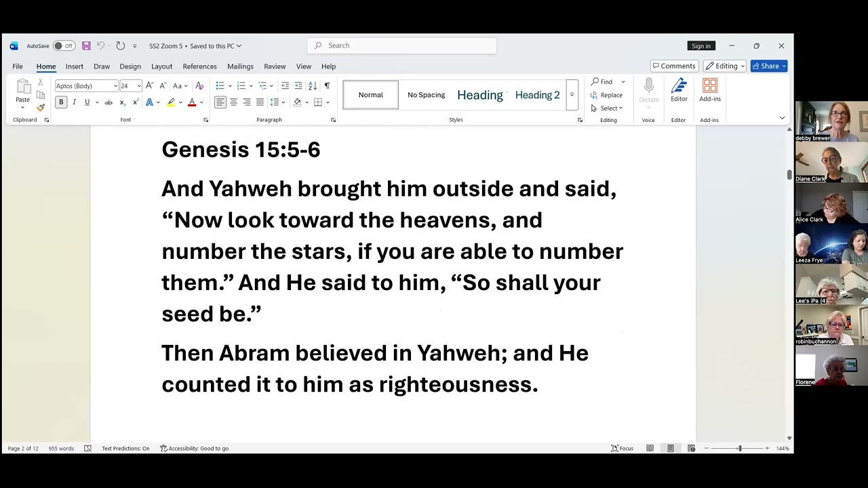868x488 pixels.
Task: Shrink font size with the smaller A icon
Action: coord(162,85)
